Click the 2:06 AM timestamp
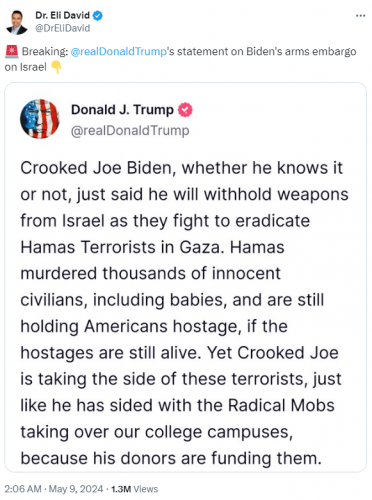This screenshot has width=372, height=500. click(x=23, y=489)
